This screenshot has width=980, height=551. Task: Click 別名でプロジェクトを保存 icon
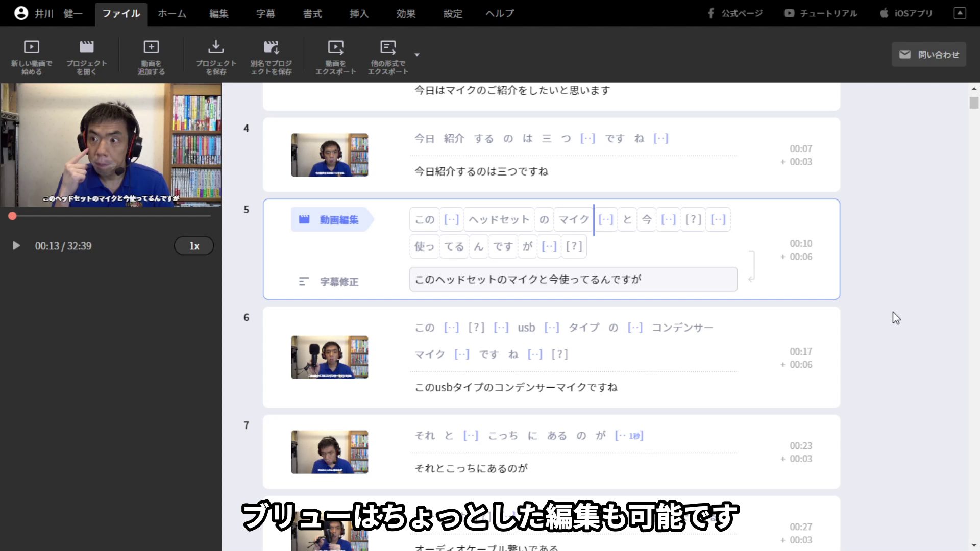(271, 57)
